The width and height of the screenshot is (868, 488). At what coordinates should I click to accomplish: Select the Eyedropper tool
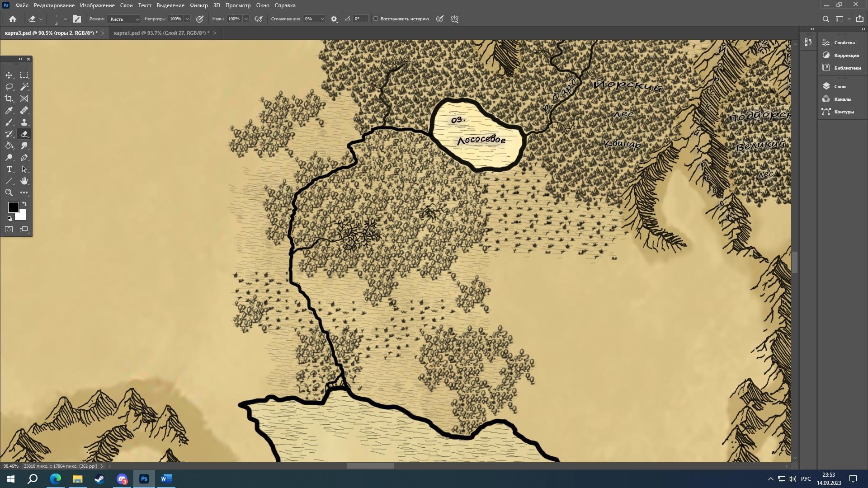point(9,110)
